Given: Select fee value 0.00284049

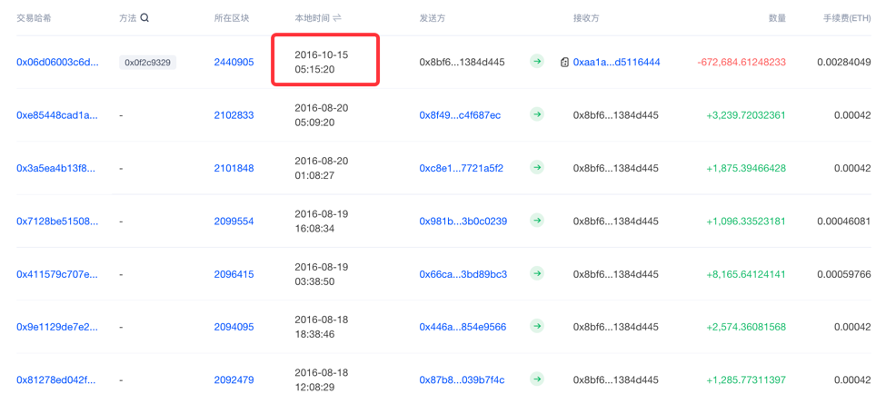Looking at the screenshot, I should click(x=844, y=62).
